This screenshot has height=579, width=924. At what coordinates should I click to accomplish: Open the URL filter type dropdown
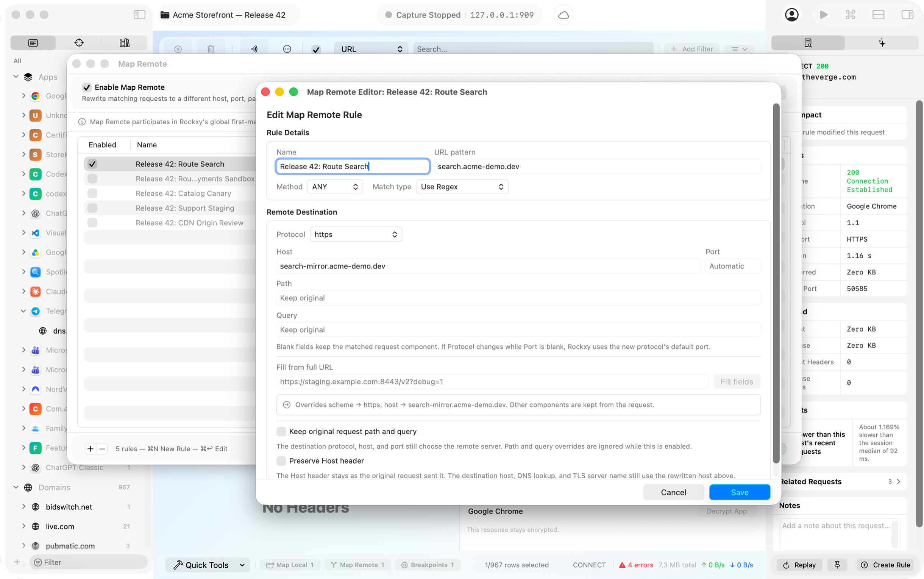coord(371,49)
